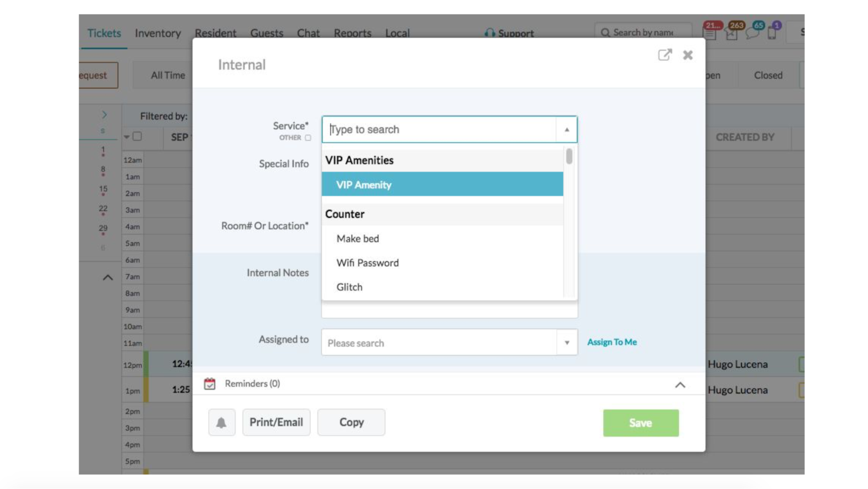
Task: Click the notifications bell icon
Action: coord(220,422)
